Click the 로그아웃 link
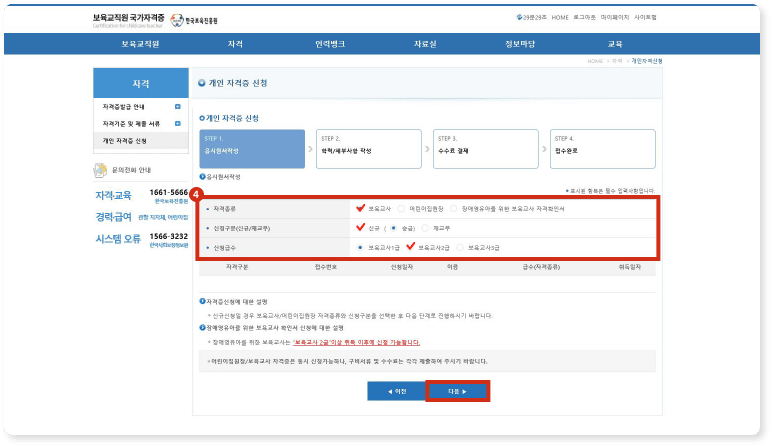Viewport: 772px width, 447px height. [x=584, y=17]
